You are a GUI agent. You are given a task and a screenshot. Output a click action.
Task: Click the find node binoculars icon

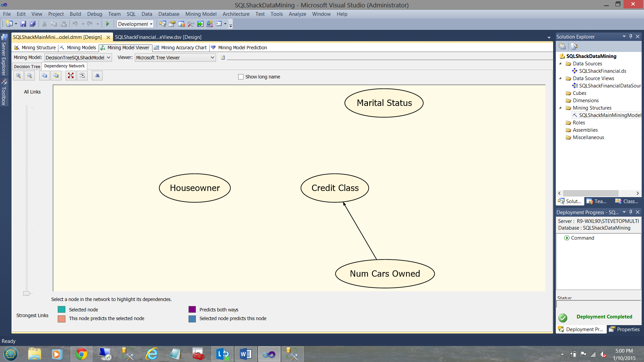(97, 76)
